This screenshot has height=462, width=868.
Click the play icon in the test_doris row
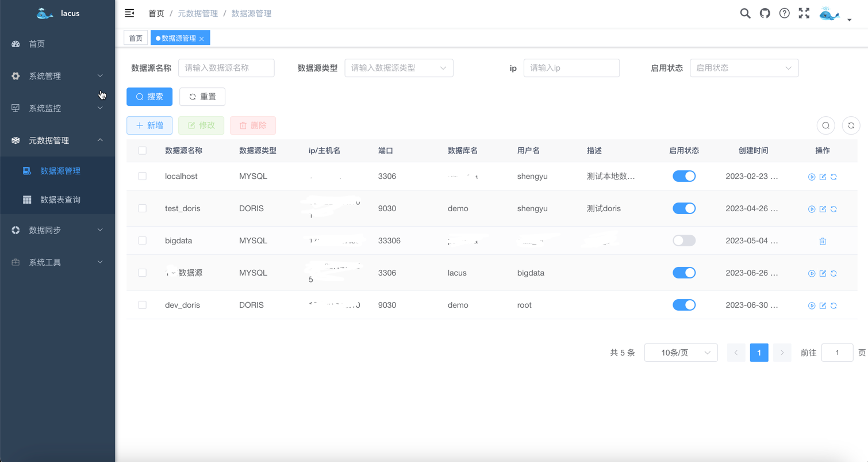[x=812, y=209]
